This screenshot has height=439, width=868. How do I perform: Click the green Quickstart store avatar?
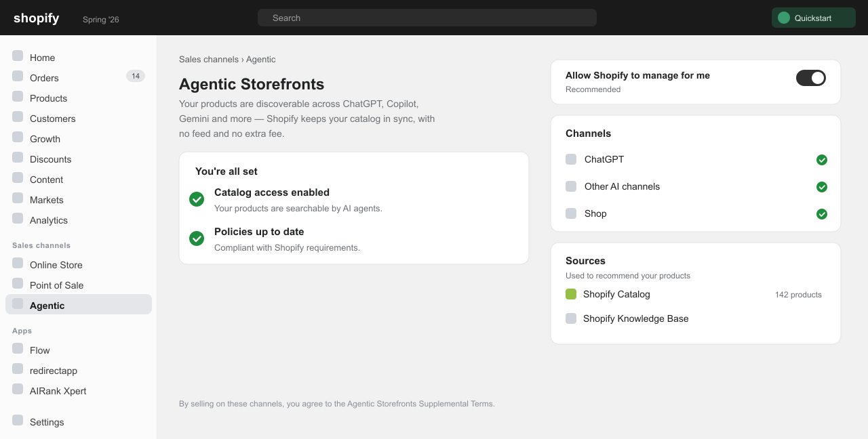pyautogui.click(x=784, y=18)
